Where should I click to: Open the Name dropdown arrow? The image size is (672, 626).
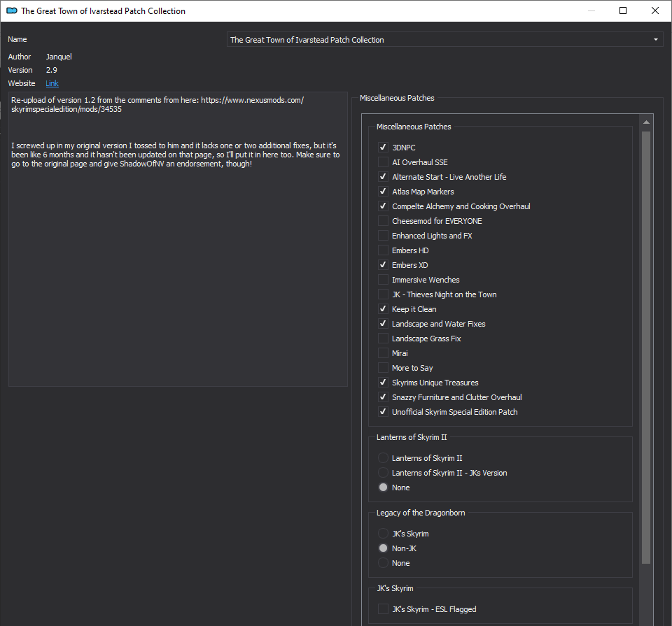[x=655, y=39]
